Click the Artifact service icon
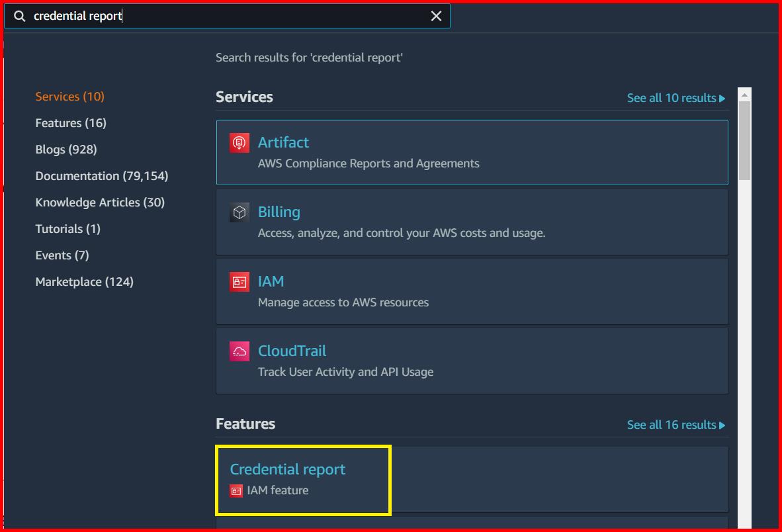Viewport: 782px width, 532px height. click(x=239, y=143)
